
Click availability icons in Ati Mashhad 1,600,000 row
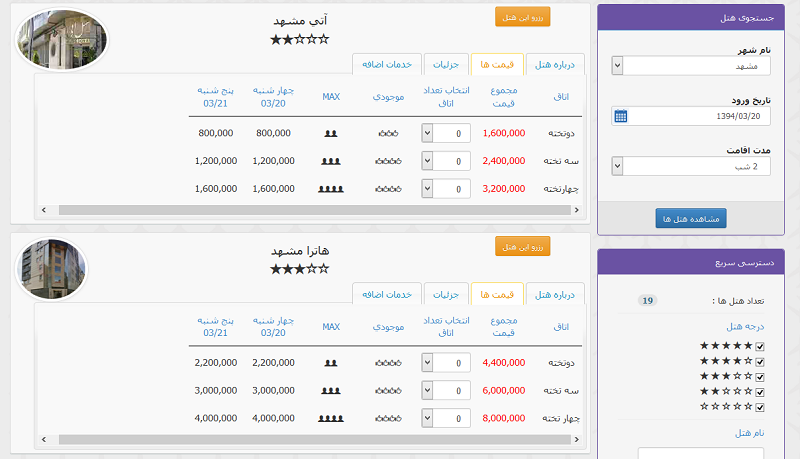(x=388, y=134)
